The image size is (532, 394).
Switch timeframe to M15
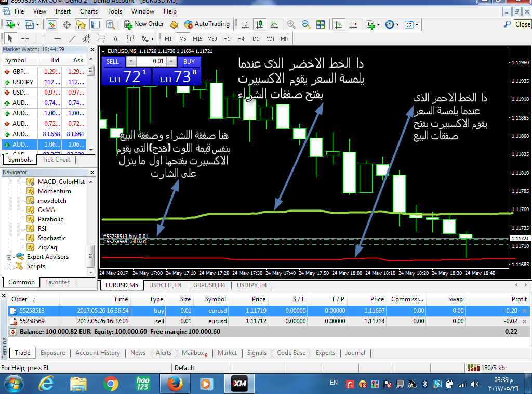(x=197, y=38)
